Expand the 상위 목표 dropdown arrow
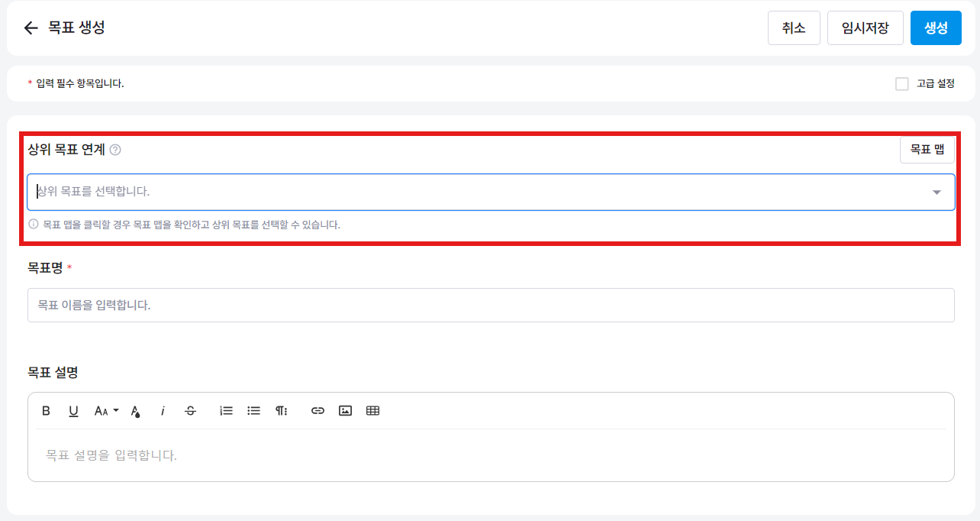The image size is (980, 521). 936,193
